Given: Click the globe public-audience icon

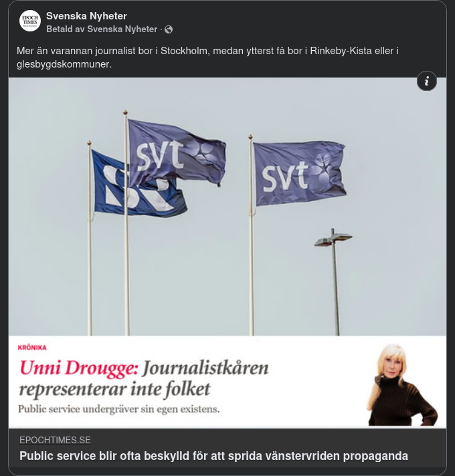Looking at the screenshot, I should click(169, 29).
